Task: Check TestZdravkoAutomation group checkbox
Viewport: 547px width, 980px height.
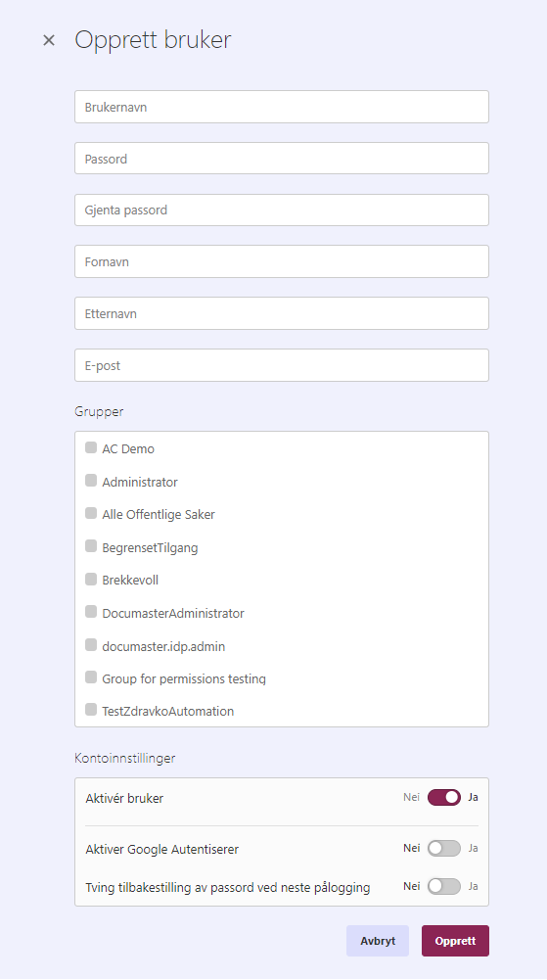Action: [x=91, y=710]
